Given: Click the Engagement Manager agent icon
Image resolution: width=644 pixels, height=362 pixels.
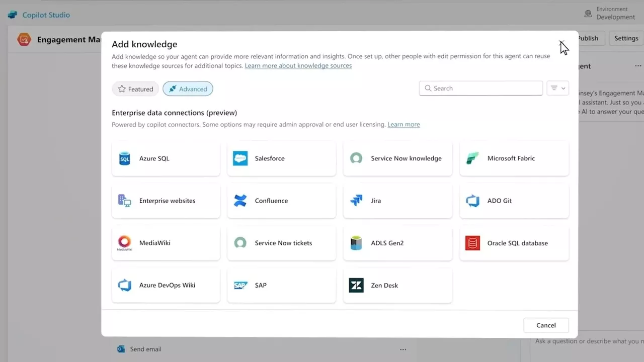Looking at the screenshot, I should 24,39.
